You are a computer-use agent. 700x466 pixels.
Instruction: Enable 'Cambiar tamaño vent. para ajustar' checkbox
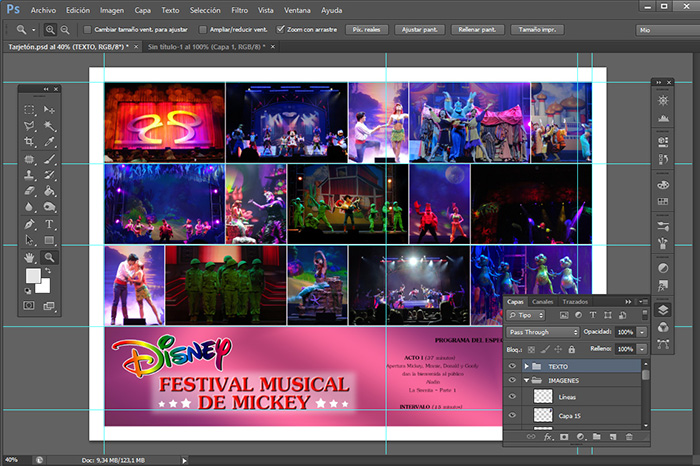click(88, 30)
